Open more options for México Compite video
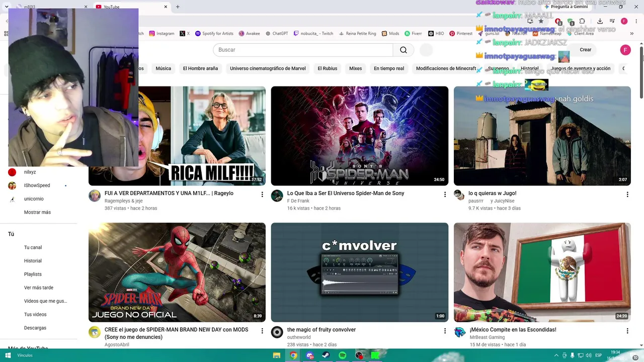The image size is (644, 362). (627, 331)
